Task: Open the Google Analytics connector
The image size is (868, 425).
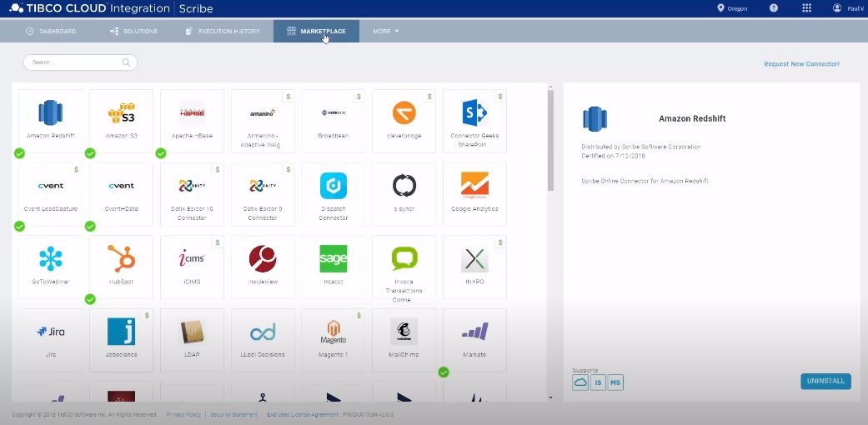Action: point(475,194)
